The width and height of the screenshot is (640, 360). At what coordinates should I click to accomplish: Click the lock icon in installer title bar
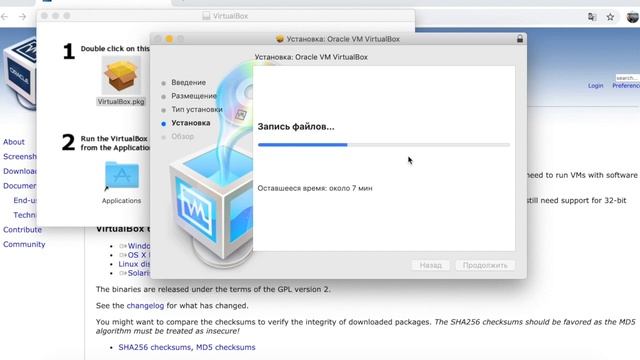[520, 39]
